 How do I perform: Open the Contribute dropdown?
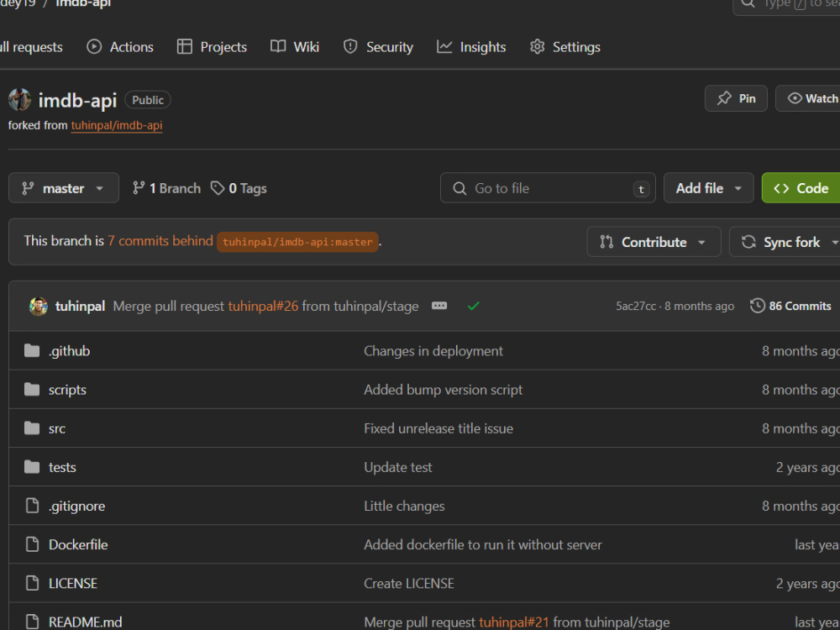click(x=654, y=242)
